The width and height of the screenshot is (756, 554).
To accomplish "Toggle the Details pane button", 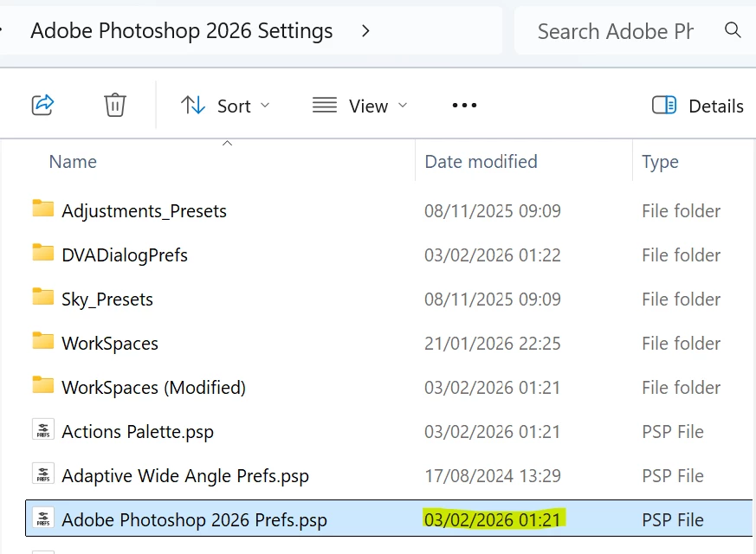I will (698, 106).
